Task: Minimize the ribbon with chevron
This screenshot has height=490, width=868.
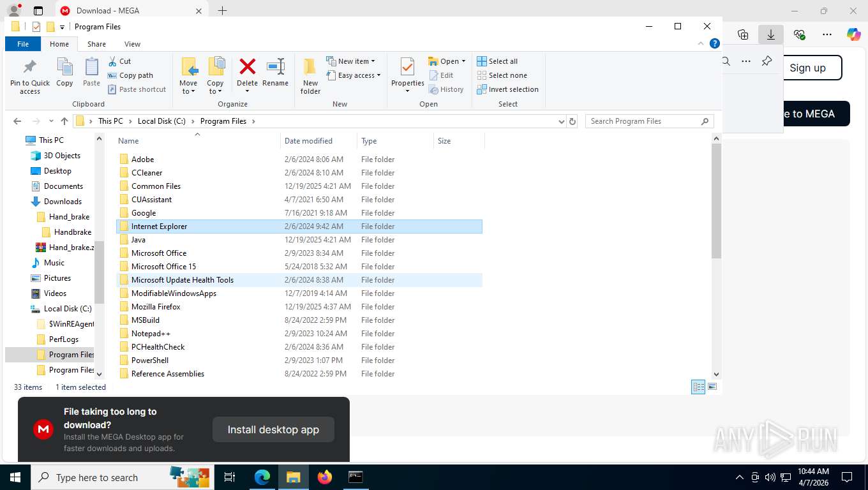Action: click(x=702, y=44)
